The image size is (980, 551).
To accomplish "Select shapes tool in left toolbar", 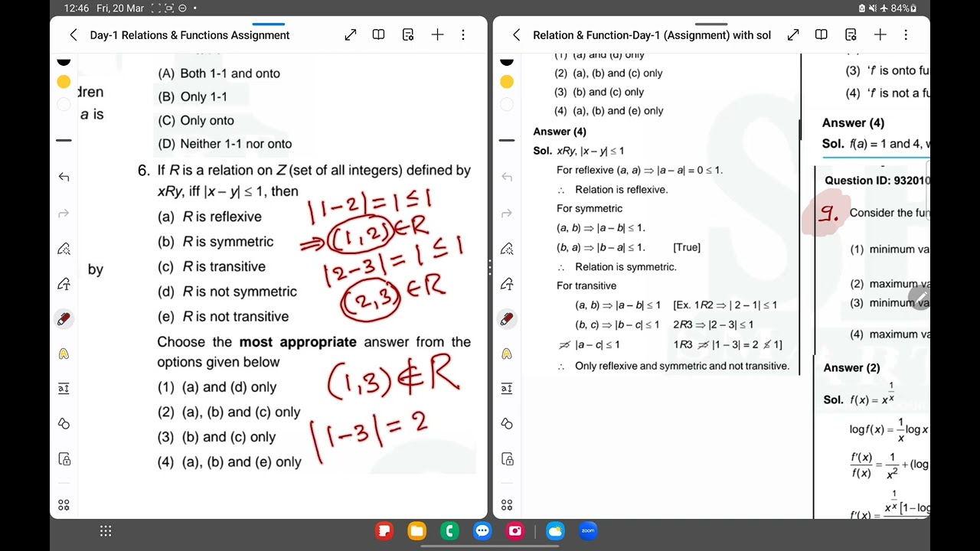I will (x=64, y=424).
